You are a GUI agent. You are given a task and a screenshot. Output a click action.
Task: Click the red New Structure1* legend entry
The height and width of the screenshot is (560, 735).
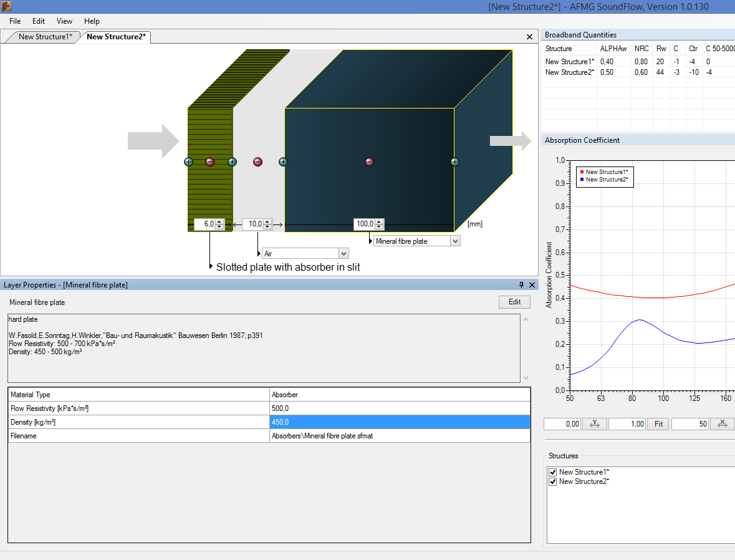click(603, 172)
